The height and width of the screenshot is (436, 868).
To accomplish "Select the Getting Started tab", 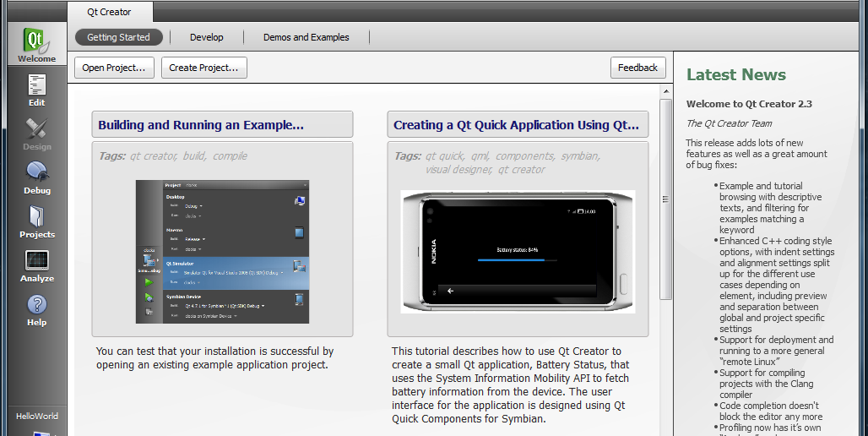I will (118, 37).
